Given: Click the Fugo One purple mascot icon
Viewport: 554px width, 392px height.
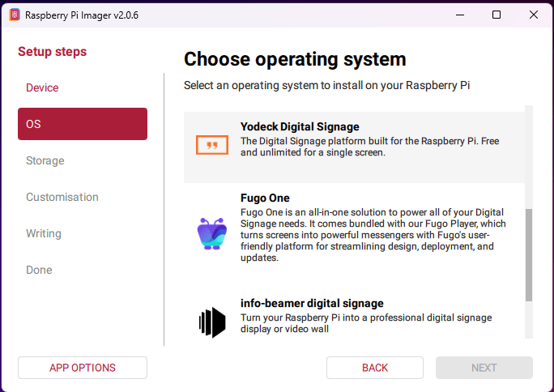Looking at the screenshot, I should coord(212,232).
